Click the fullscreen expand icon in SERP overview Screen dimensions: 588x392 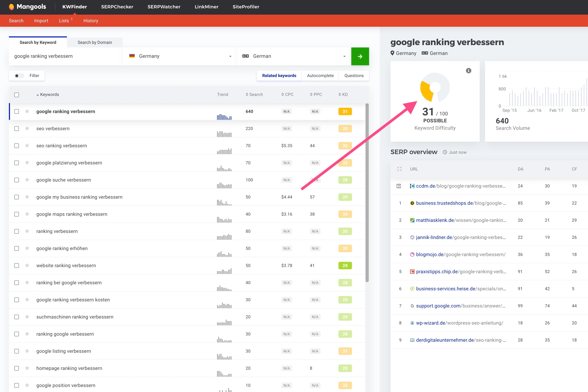tap(399, 169)
